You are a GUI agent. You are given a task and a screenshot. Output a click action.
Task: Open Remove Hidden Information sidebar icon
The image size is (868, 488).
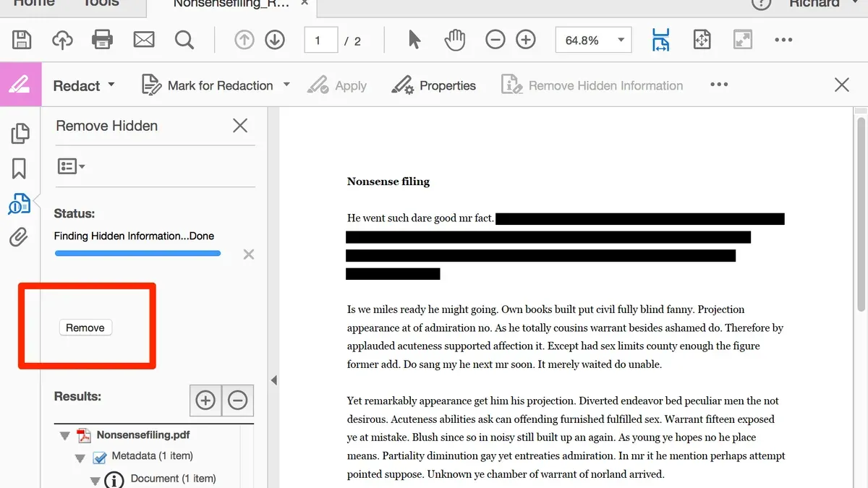20,204
